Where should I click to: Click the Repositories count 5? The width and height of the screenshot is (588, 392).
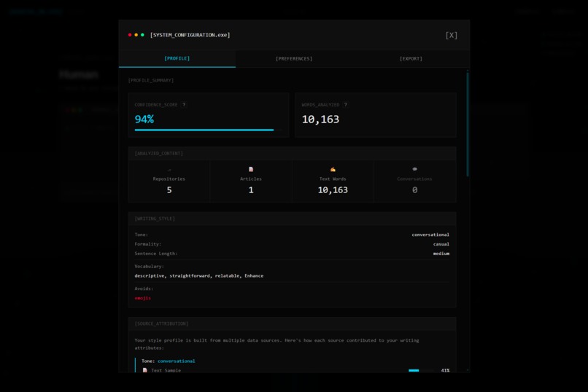pos(169,190)
